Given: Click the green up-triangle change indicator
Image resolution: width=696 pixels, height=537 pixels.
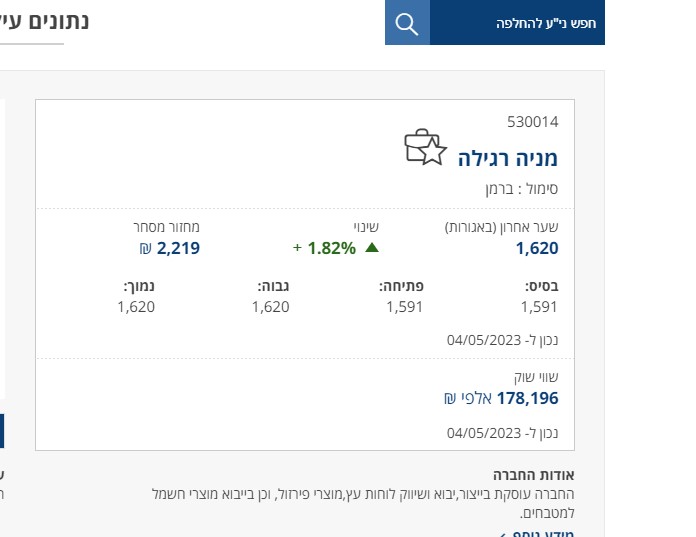Looking at the screenshot, I should pyautogui.click(x=372, y=248).
